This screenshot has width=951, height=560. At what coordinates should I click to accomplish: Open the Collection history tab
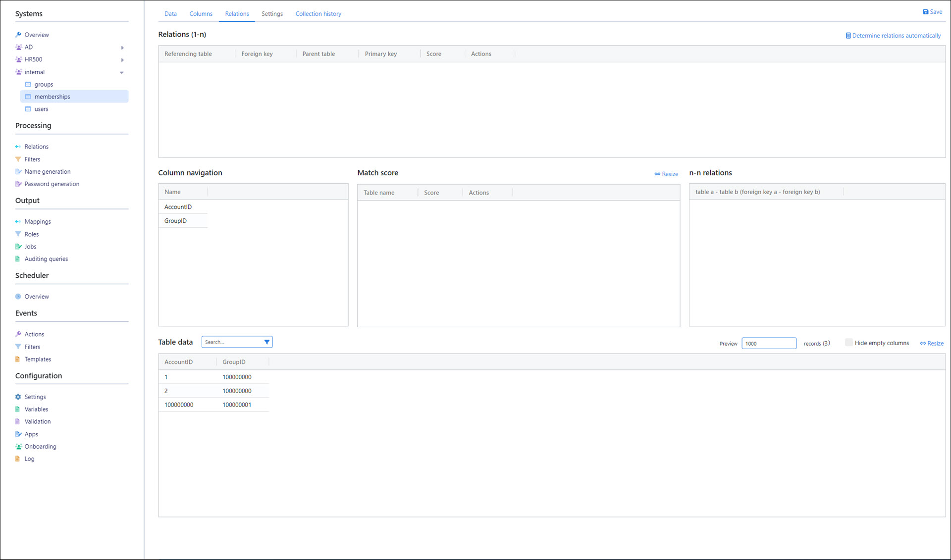318,14
